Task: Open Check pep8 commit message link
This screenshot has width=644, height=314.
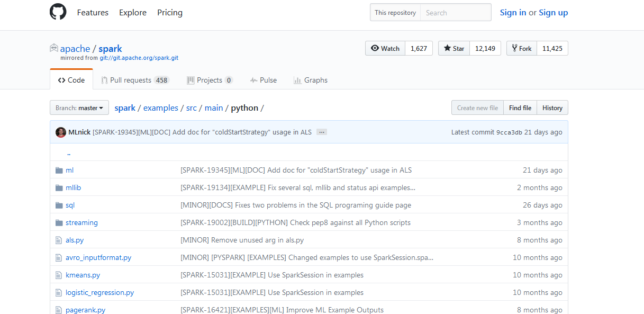Action: click(x=295, y=222)
